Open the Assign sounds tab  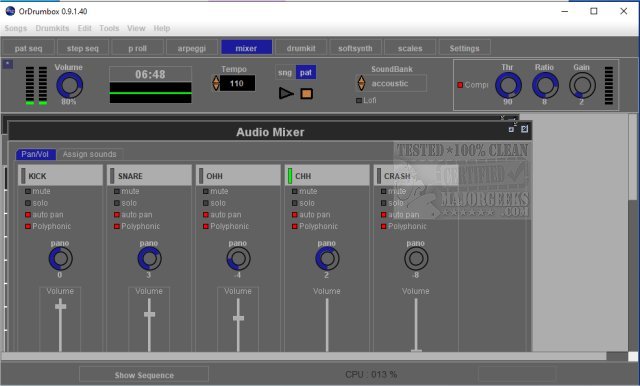(x=89, y=154)
